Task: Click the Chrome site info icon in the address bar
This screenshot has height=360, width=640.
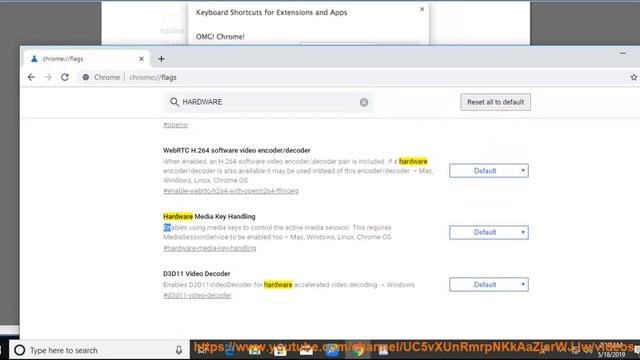Action: click(86, 77)
